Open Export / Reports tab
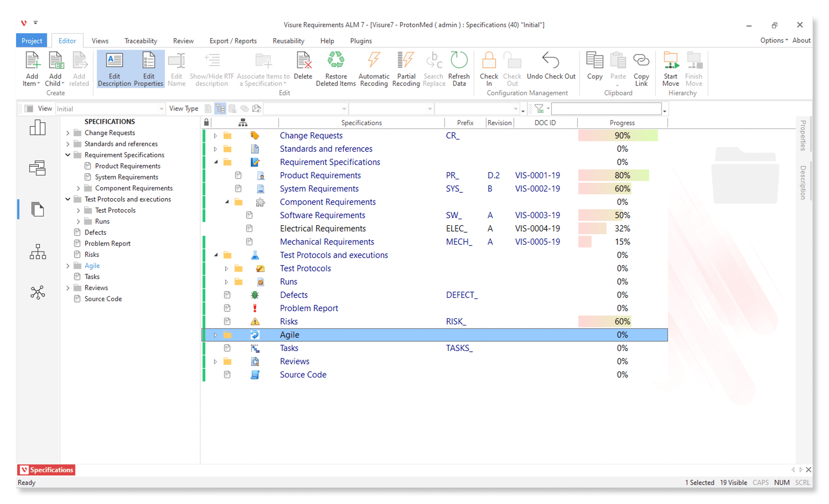This screenshot has height=504, width=829. click(x=233, y=41)
